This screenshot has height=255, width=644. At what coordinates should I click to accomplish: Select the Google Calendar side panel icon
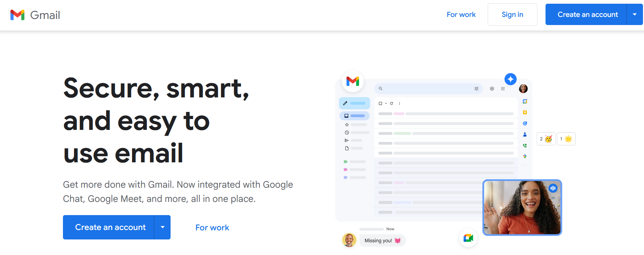tap(525, 101)
